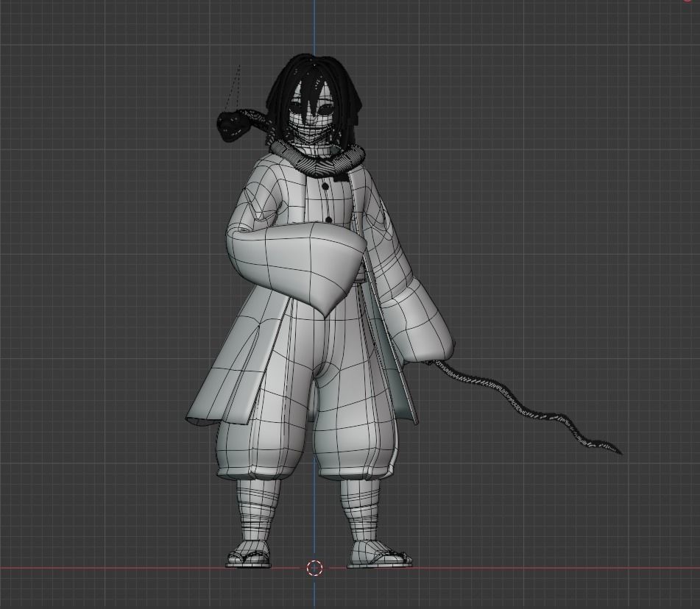Click the 3D cursor at the world origin
This screenshot has height=609, width=700.
(x=314, y=568)
